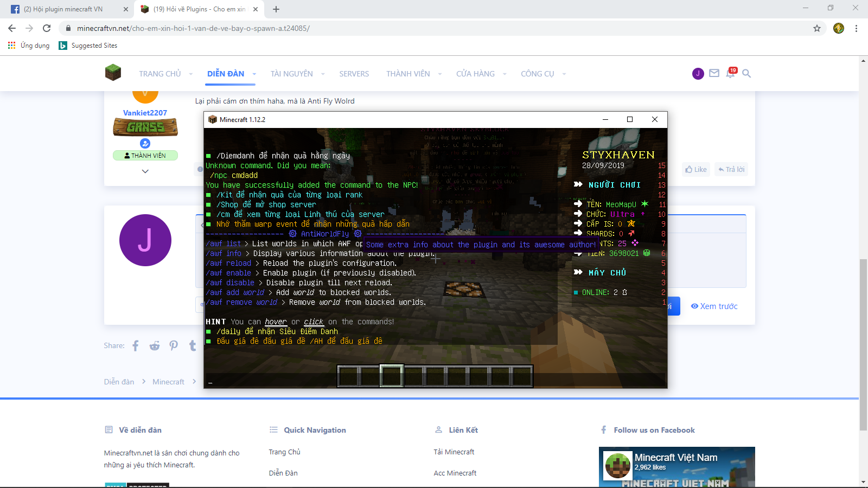The height and width of the screenshot is (488, 868).
Task: Click the GRASS rank badge
Action: point(145,127)
